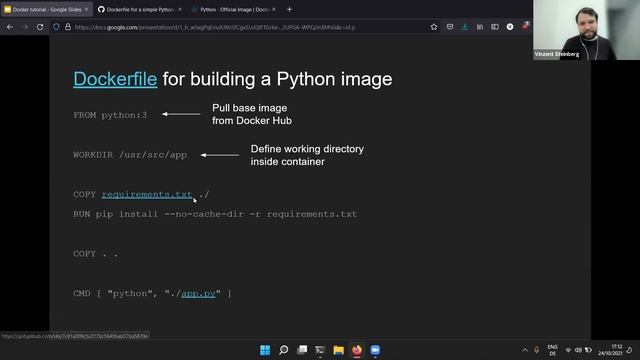Click the Pull base image annotation text
The width and height of the screenshot is (640, 360).
click(x=252, y=114)
